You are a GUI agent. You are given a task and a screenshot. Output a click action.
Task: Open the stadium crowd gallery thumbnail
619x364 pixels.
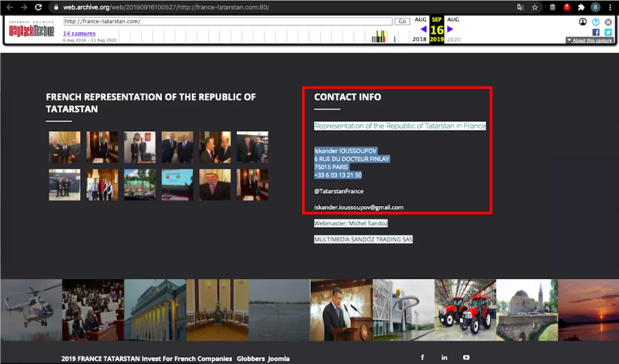[x=140, y=184]
